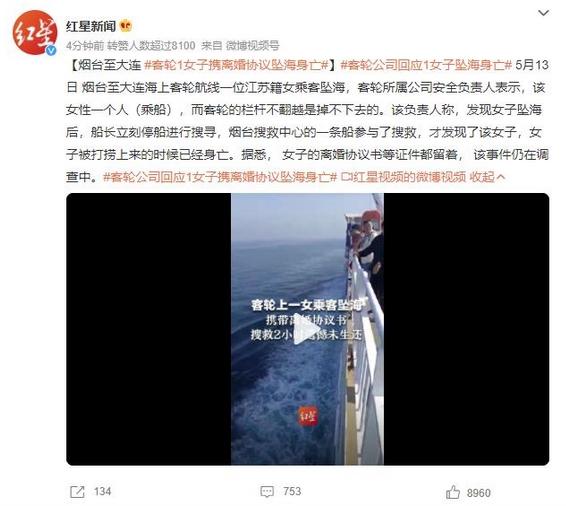566x506 pixels.
Task: Open the post options chevron at top right
Action: 543,13
